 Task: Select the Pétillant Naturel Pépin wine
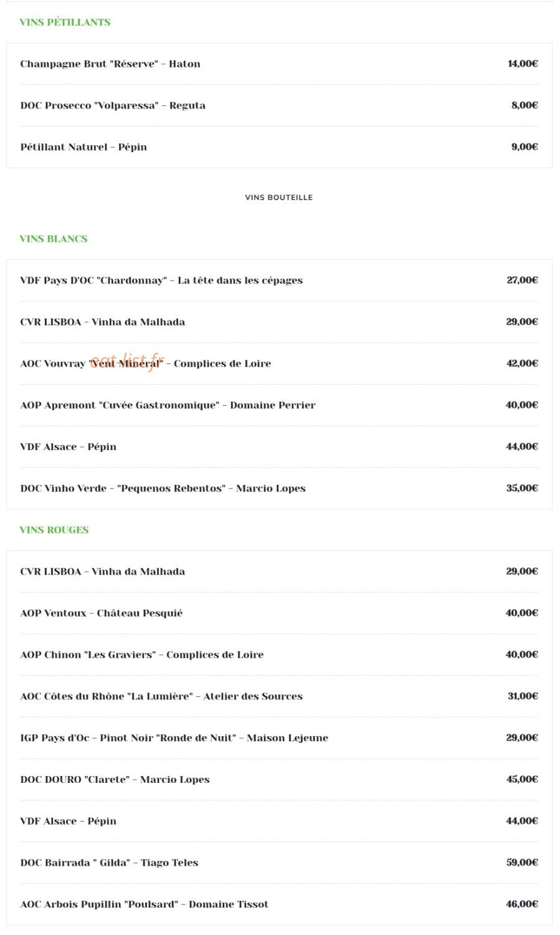pyautogui.click(x=279, y=147)
